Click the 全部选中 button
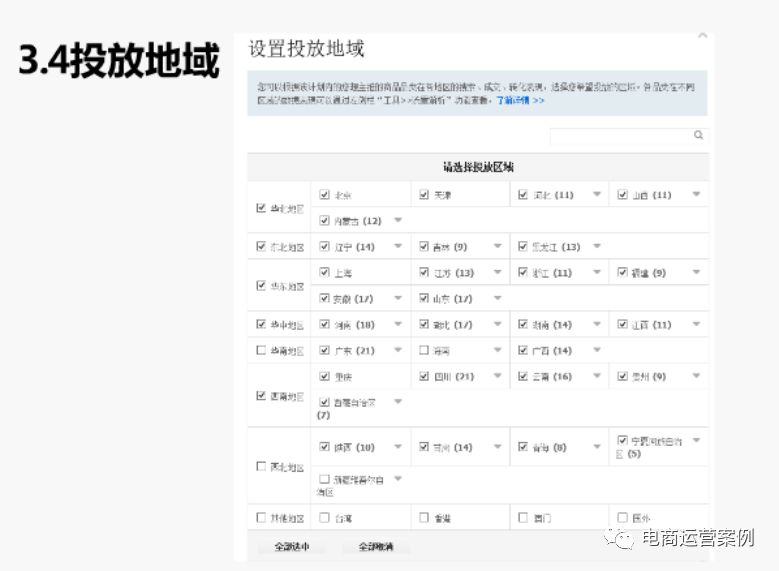The height and width of the screenshot is (571, 779). coord(292,547)
